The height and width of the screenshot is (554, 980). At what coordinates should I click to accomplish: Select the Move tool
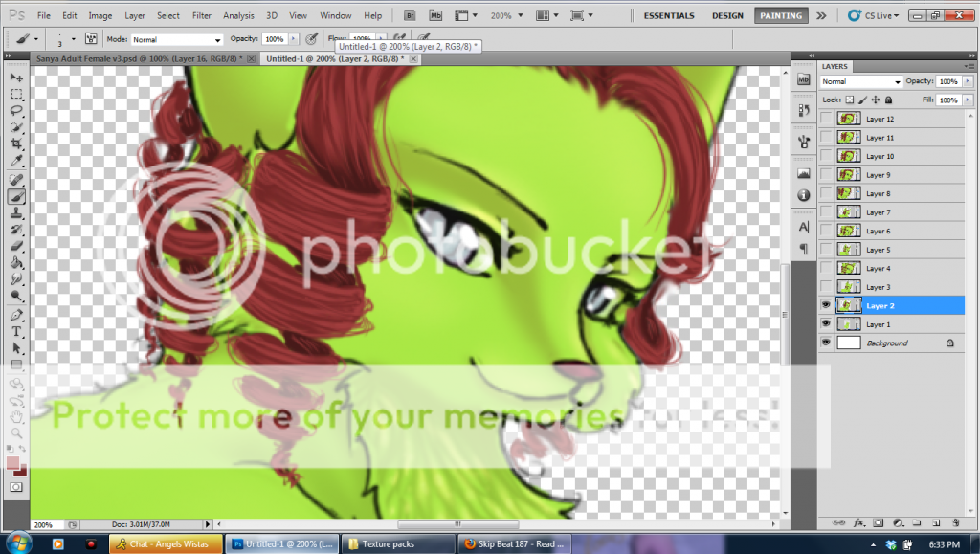16,77
